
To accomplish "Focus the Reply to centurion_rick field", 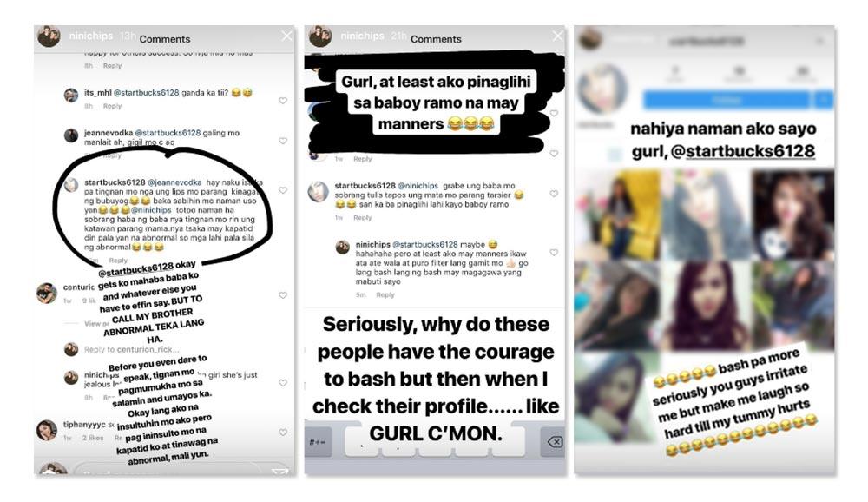I will (x=132, y=350).
